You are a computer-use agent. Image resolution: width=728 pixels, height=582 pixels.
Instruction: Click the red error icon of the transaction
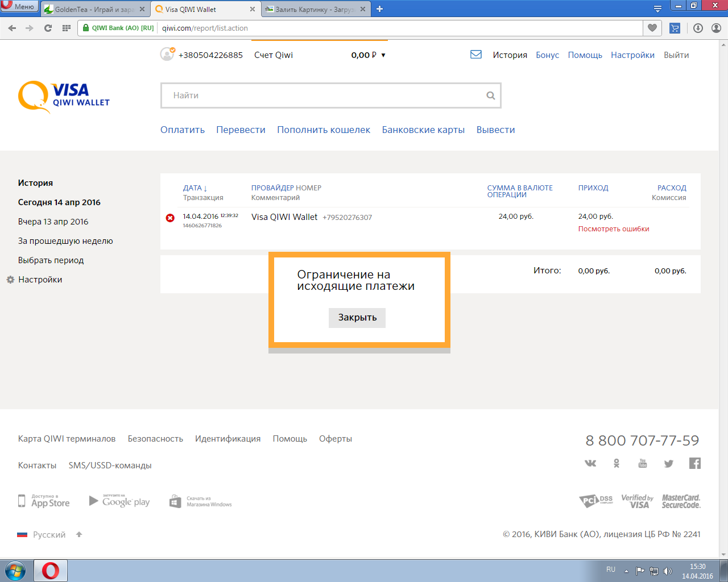(x=170, y=218)
